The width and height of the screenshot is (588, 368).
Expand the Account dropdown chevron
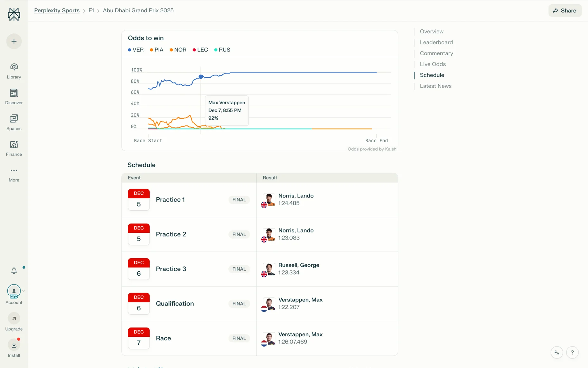click(x=23, y=291)
